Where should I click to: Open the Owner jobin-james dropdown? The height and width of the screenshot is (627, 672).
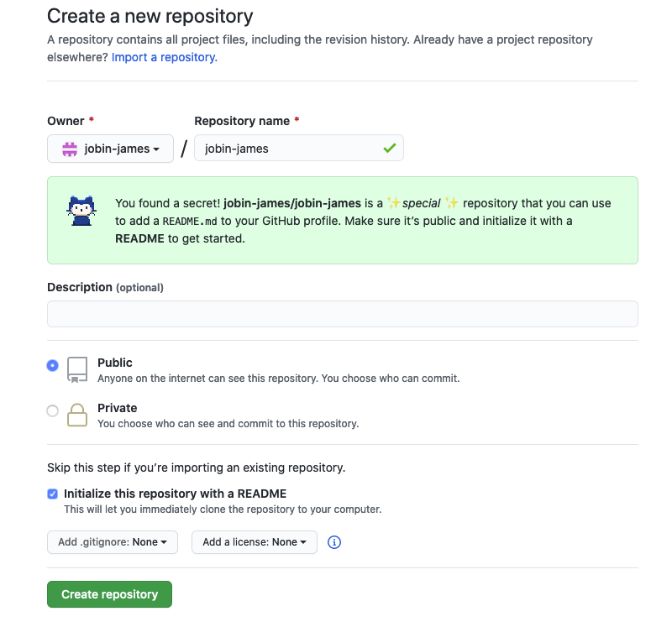(x=111, y=149)
